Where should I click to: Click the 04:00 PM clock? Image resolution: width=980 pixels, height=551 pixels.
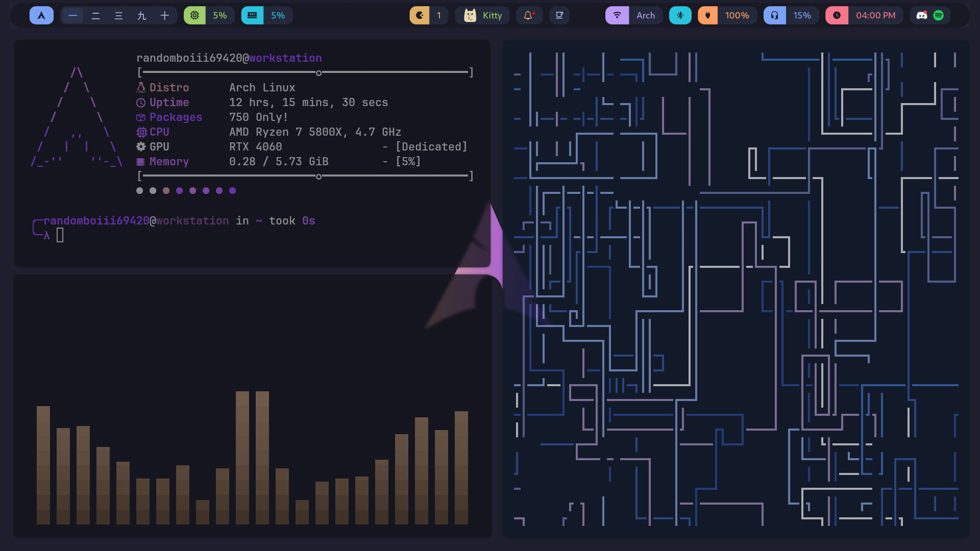(x=875, y=15)
